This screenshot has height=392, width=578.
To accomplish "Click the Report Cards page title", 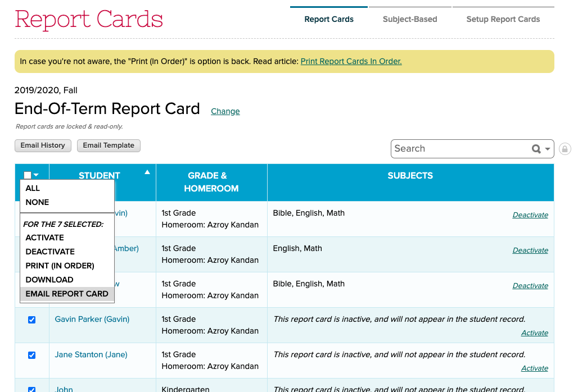I will 89,19.
